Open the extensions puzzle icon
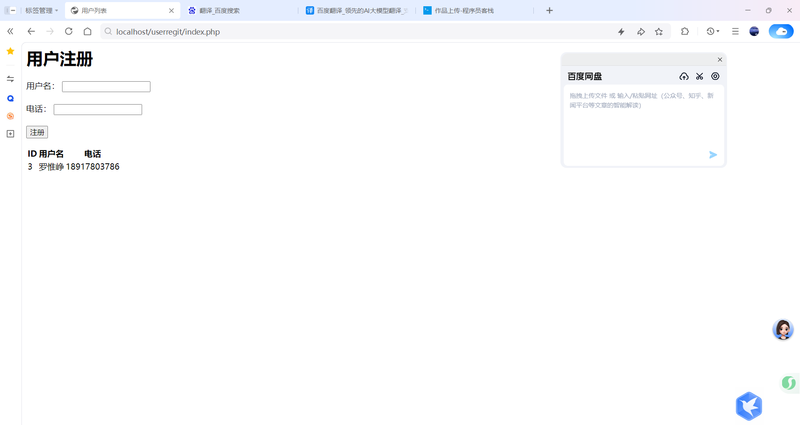The height and width of the screenshot is (425, 800). click(x=685, y=32)
